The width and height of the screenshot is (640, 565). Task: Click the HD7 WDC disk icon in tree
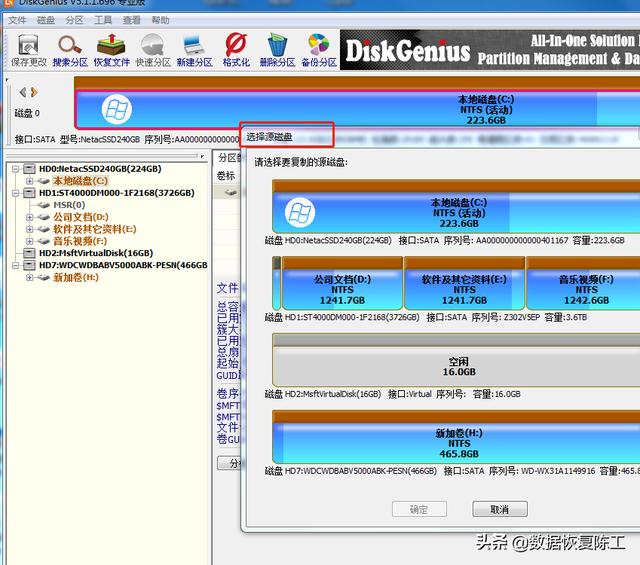pyautogui.click(x=29, y=265)
